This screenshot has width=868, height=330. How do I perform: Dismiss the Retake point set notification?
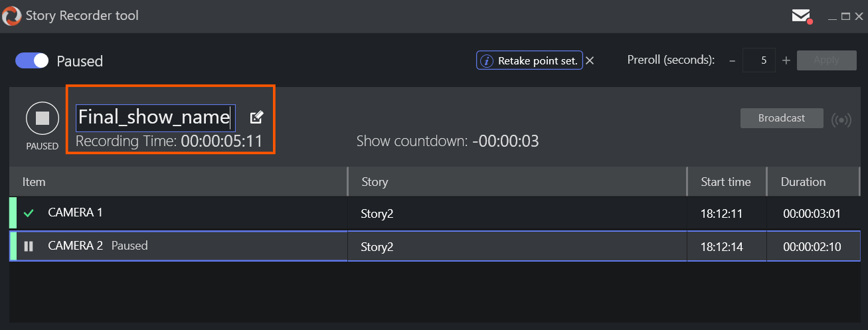pos(590,60)
